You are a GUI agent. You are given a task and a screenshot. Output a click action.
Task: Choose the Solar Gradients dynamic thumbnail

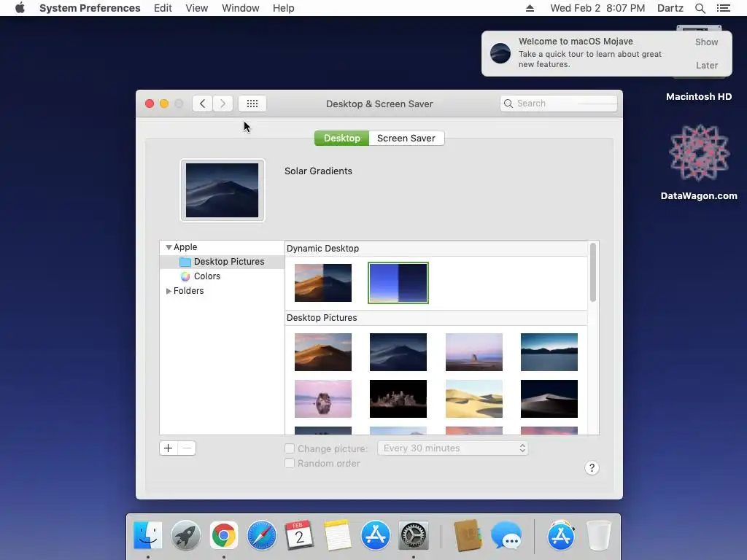pos(398,283)
